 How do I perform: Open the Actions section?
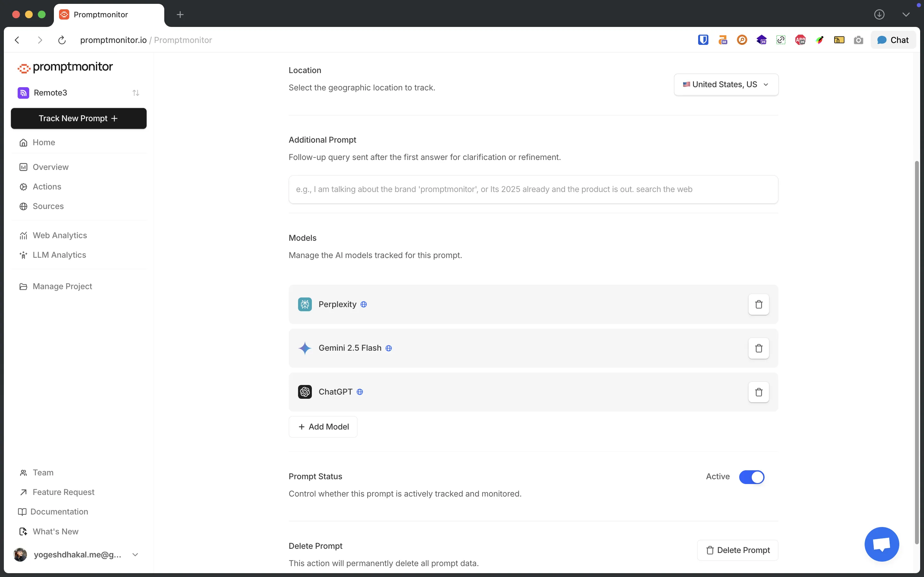(47, 186)
